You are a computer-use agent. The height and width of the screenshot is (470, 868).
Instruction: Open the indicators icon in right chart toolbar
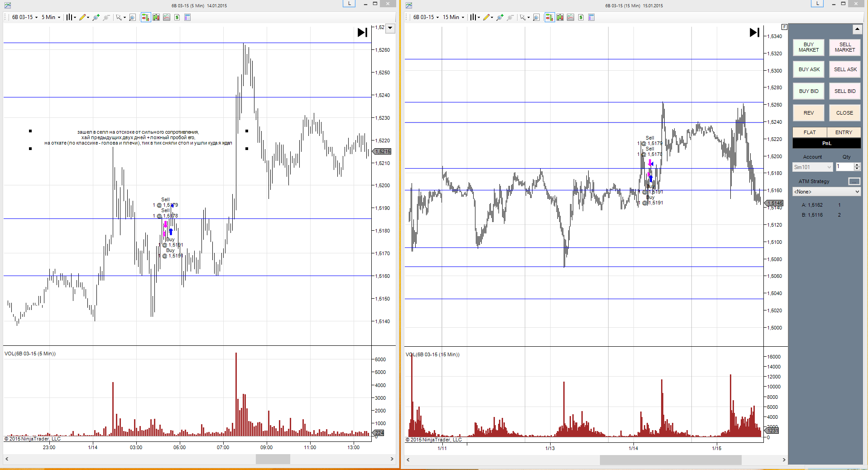pos(571,17)
